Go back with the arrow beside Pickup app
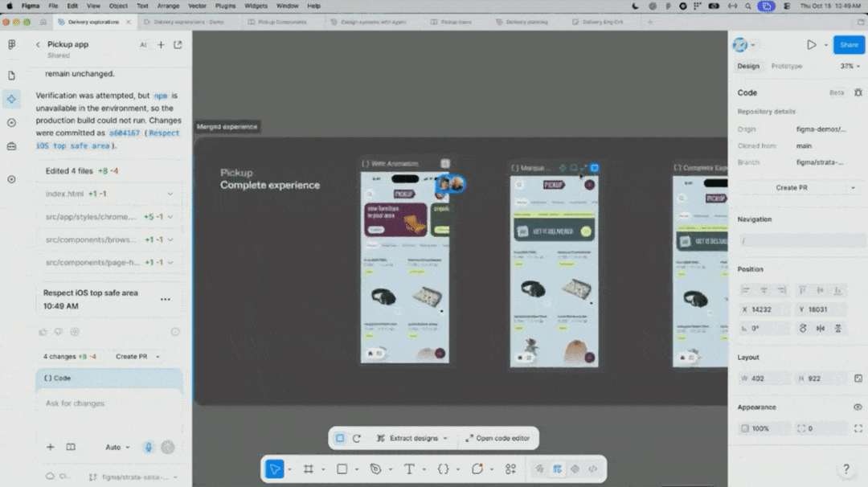868x487 pixels. coord(38,45)
